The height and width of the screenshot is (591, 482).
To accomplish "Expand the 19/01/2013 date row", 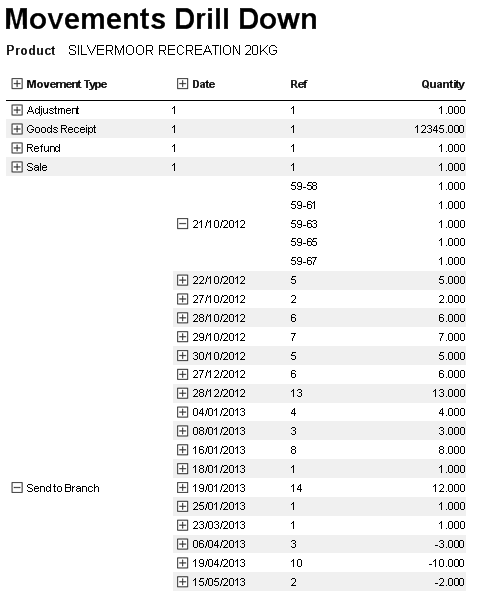I will pyautogui.click(x=182, y=488).
